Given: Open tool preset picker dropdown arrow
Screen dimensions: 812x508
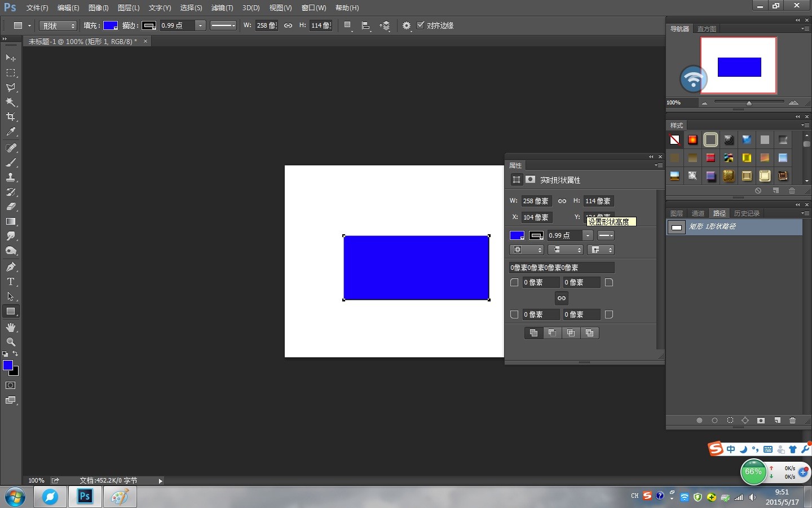Looking at the screenshot, I should 30,25.
